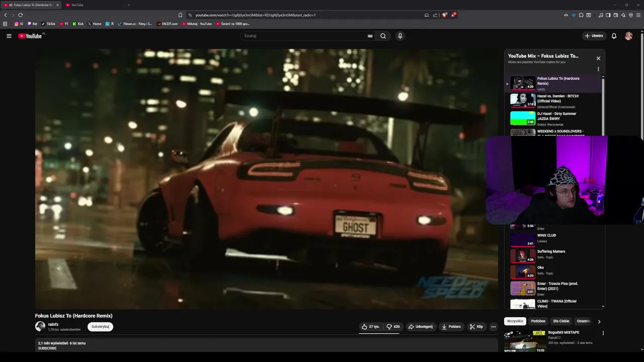Image resolution: width=644 pixels, height=362 pixels.
Task: Open the Brave Shields lion icon
Action: (x=445, y=15)
